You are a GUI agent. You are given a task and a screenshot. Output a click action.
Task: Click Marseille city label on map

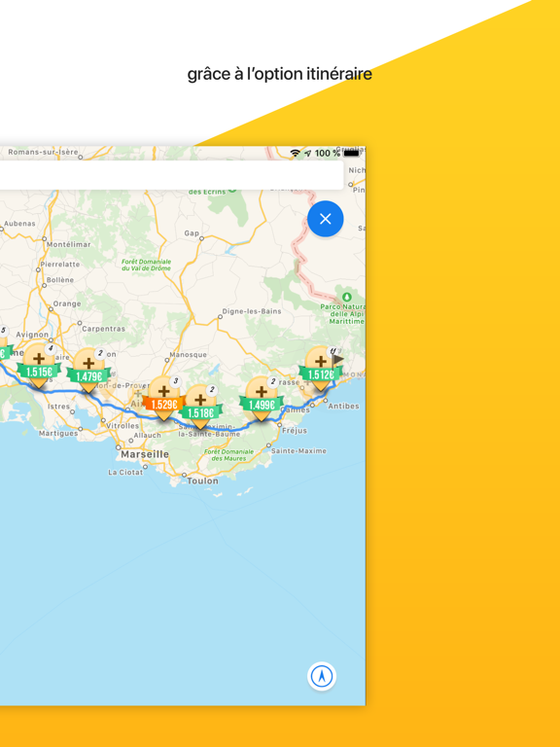(145, 454)
